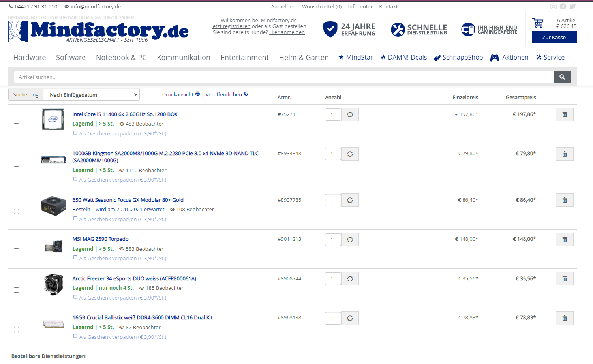Open the Software menu
This screenshot has width=593, height=364.
71,57
